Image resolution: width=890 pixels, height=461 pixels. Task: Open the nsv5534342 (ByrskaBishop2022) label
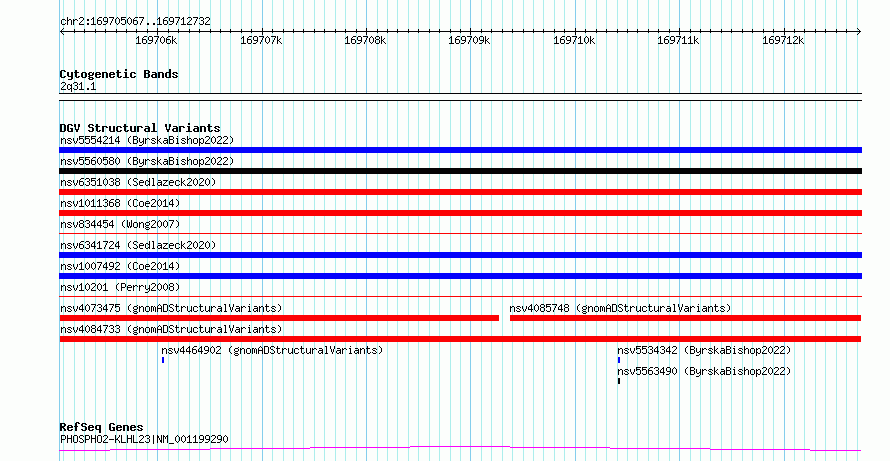(x=704, y=350)
